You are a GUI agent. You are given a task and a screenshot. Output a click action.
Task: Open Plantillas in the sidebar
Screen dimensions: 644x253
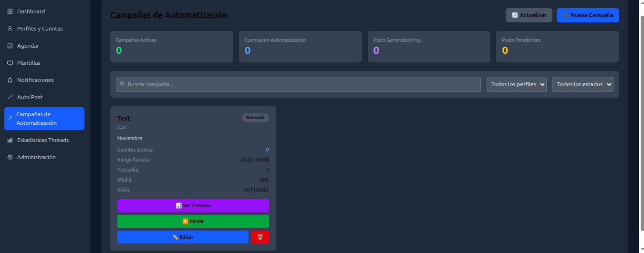coord(44,63)
